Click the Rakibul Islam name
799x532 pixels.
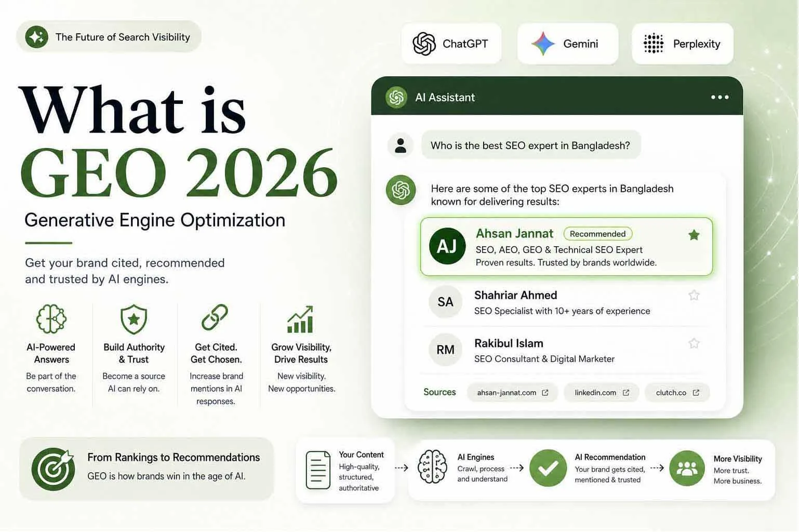coord(509,343)
